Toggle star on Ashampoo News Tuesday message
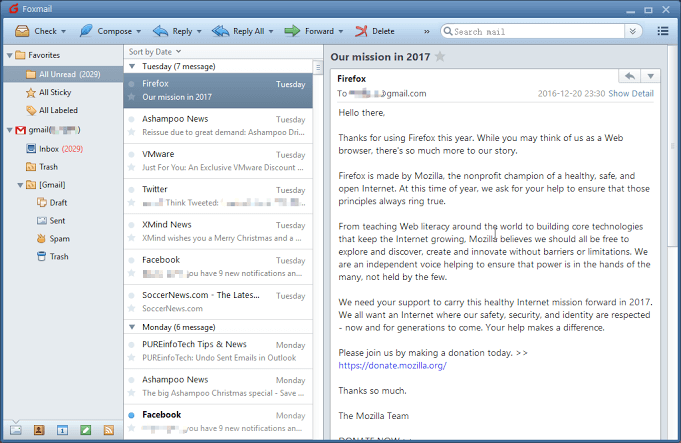Viewport: 681px width, 443px height. 132,132
